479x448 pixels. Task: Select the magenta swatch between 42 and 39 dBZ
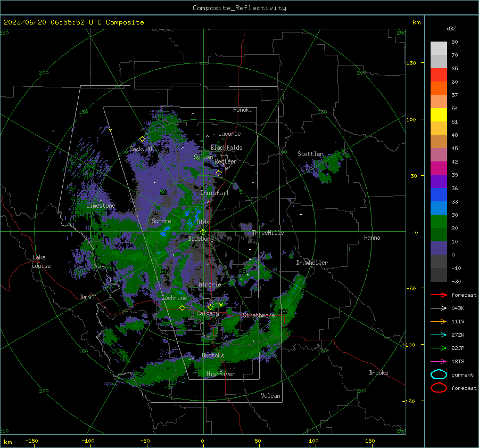tap(439, 168)
